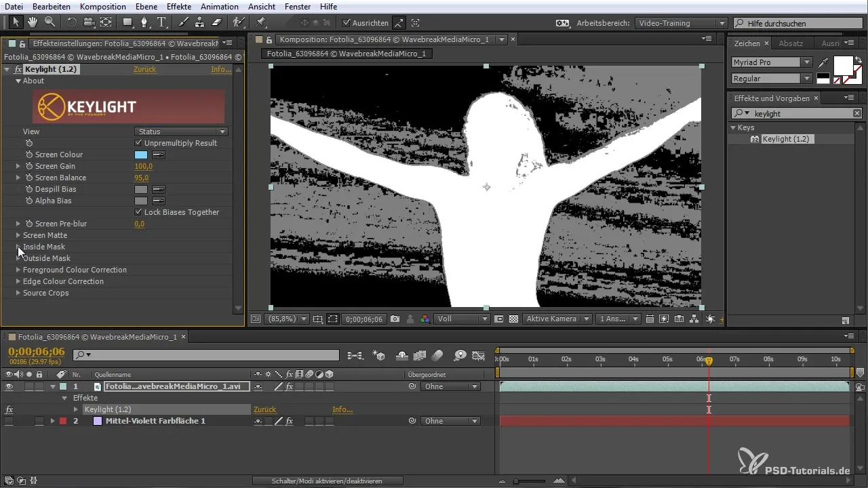Expand Inside Mask group
This screenshot has width=868, height=488.
point(18,247)
